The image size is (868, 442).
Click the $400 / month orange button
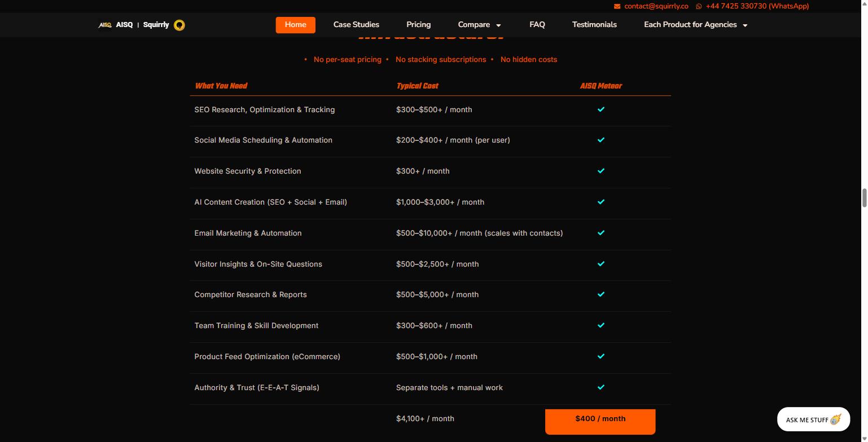click(x=600, y=421)
